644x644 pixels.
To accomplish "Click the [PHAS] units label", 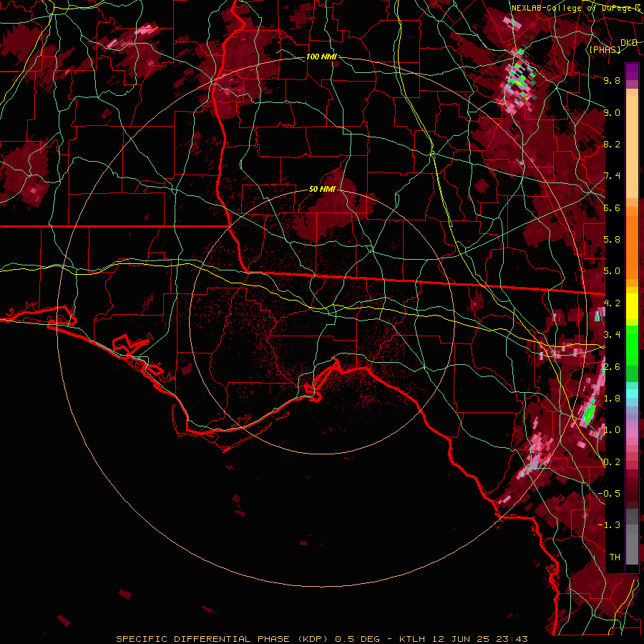I will [x=605, y=49].
